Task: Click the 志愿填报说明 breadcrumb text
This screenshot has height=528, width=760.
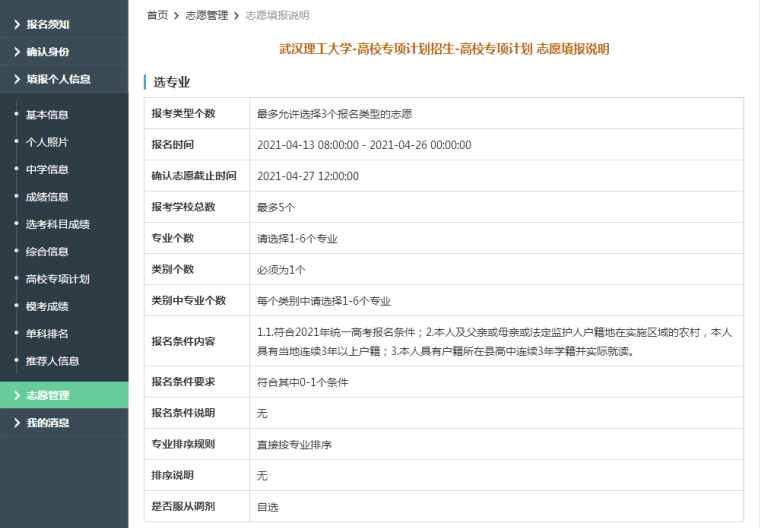Action: pyautogui.click(x=277, y=16)
